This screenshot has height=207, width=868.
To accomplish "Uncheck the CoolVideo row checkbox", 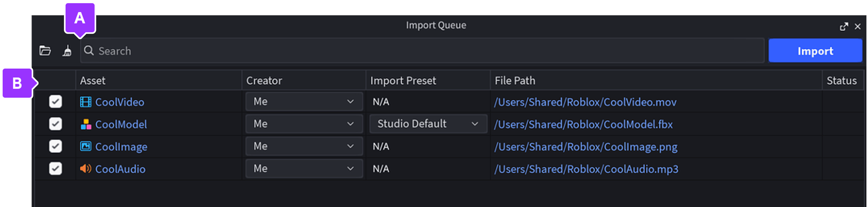I will 55,101.
